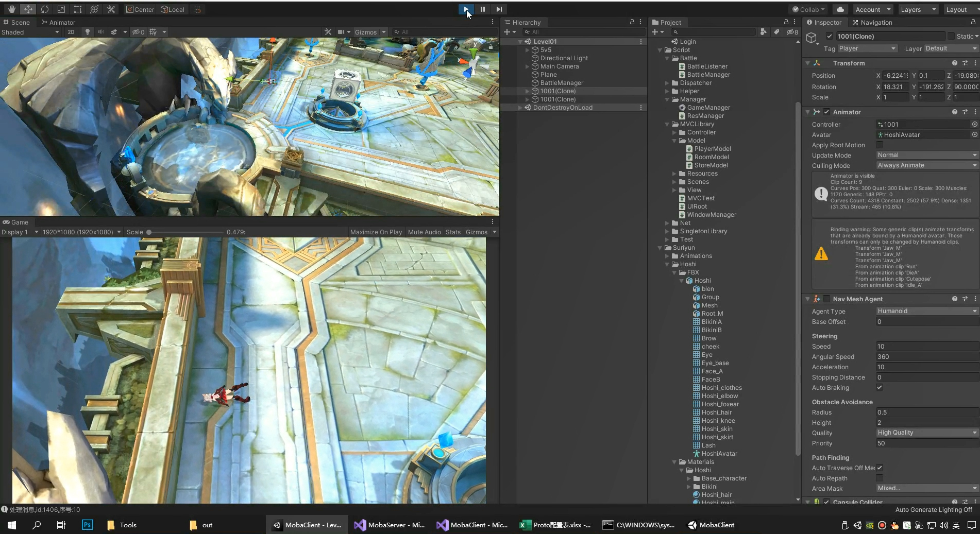Uncheck Auto Traverse Off Mesh Link
The height and width of the screenshot is (534, 980).
coord(880,468)
